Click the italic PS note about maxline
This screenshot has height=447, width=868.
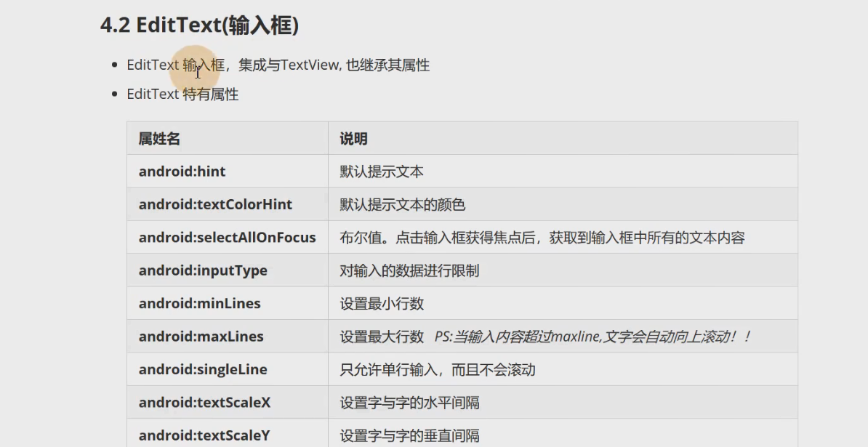592,337
